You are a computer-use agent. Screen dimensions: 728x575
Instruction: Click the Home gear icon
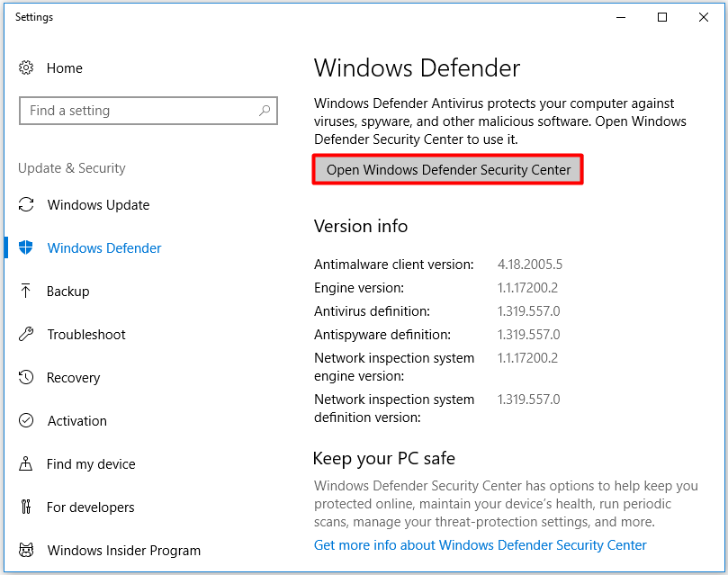(x=26, y=67)
